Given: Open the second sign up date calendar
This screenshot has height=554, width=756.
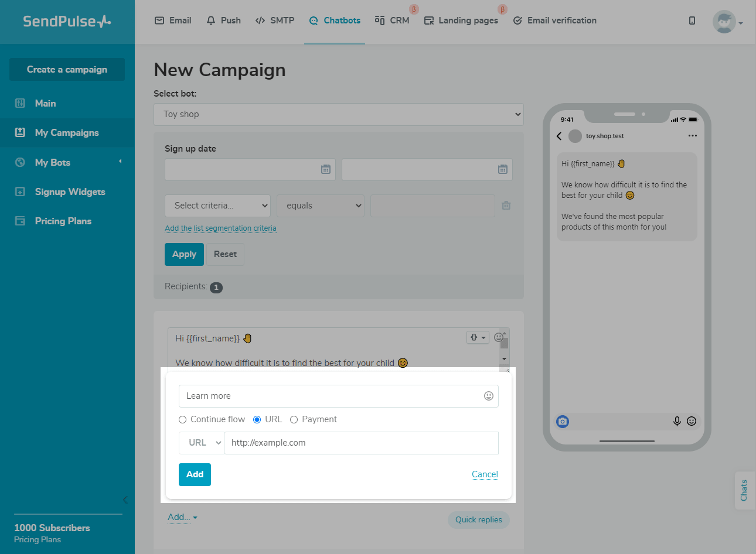Looking at the screenshot, I should click(502, 169).
